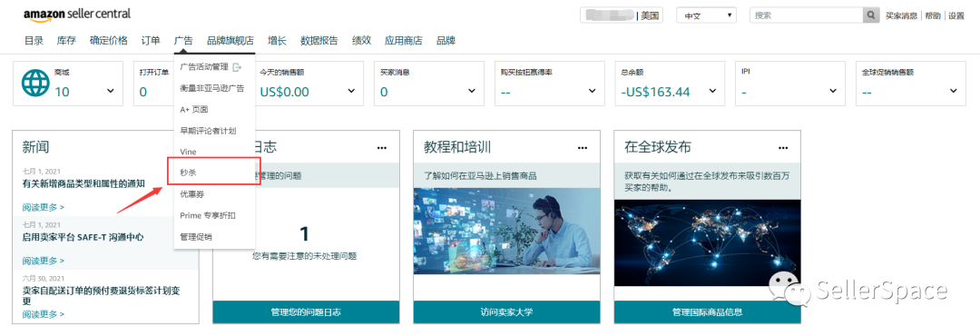Click the Amazon Seller Central logo

tap(77, 15)
